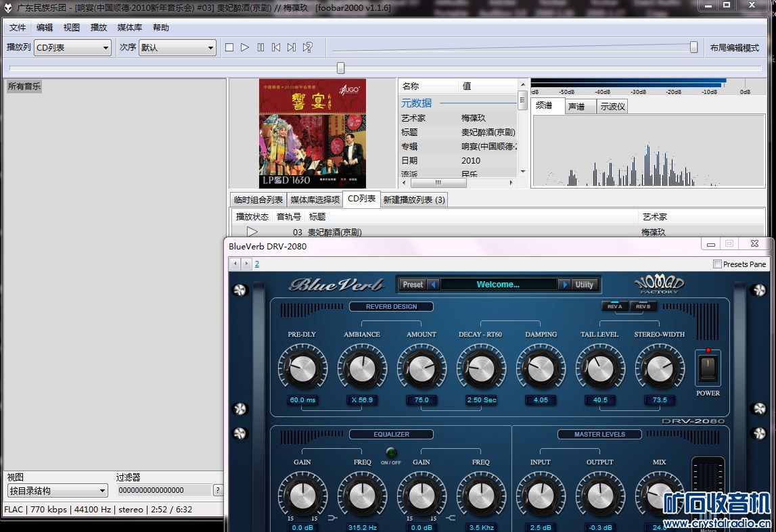Screen dimensions: 776x532
Task: Toggle the equalizer ON/OFF button
Action: pyautogui.click(x=391, y=452)
